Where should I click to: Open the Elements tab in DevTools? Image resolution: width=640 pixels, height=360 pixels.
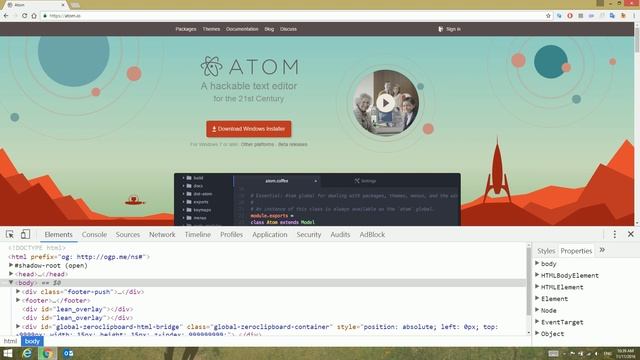58,235
